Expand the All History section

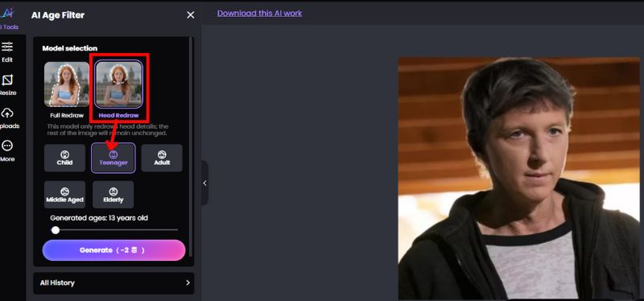tap(114, 283)
